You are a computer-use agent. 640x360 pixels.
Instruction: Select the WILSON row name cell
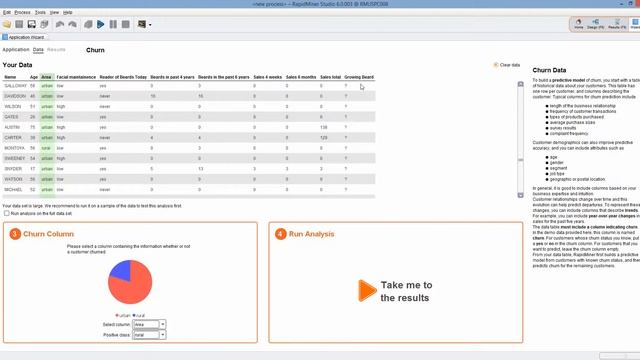(13, 107)
